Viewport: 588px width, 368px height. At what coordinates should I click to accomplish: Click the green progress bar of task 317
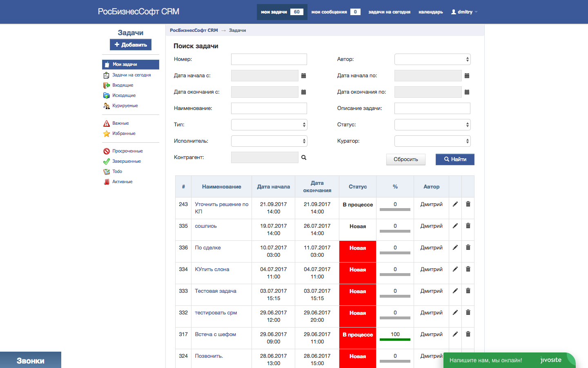pos(394,339)
